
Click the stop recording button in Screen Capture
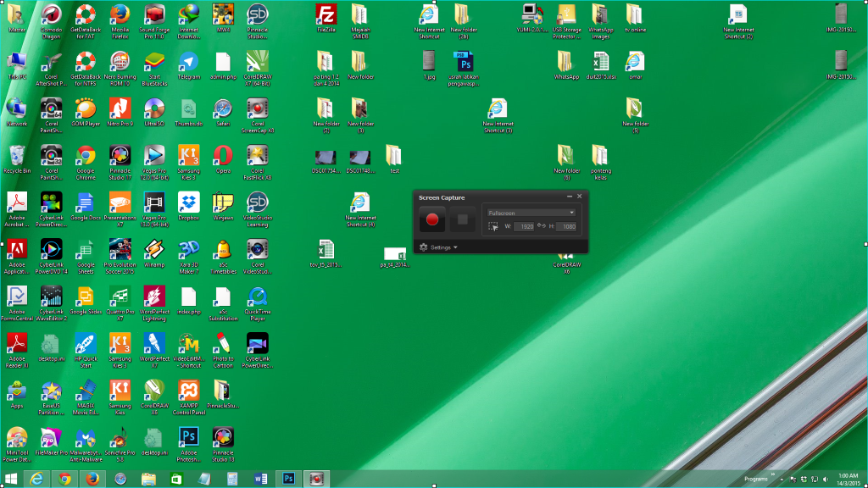coord(462,219)
